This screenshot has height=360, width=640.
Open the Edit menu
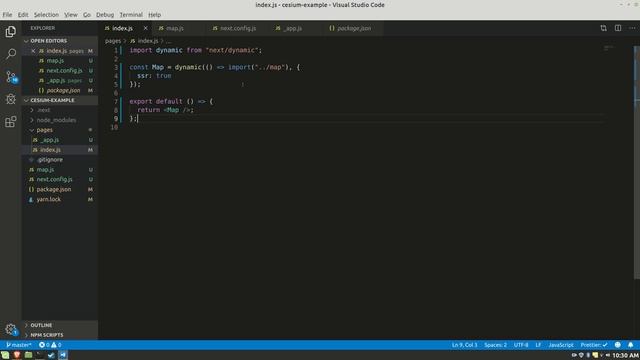[x=23, y=15]
